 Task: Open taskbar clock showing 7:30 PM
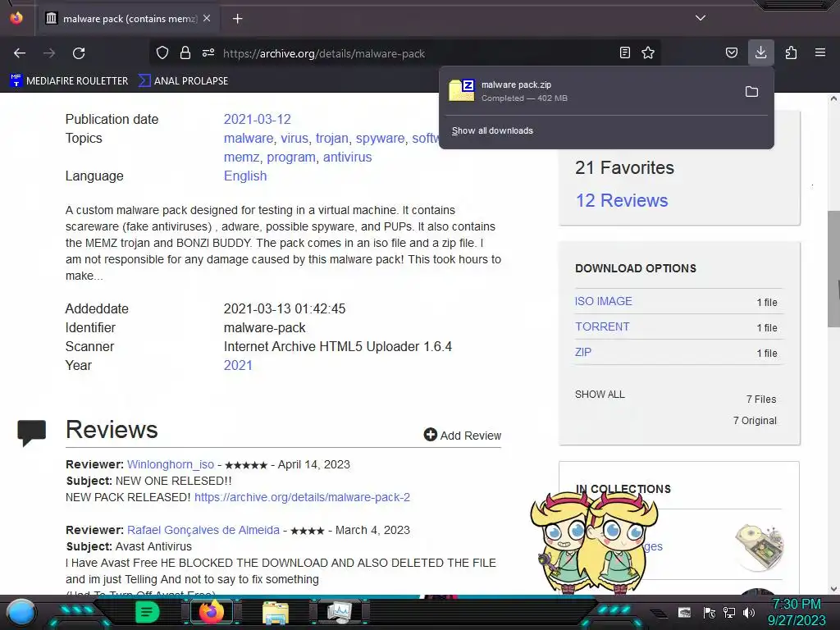point(796,612)
